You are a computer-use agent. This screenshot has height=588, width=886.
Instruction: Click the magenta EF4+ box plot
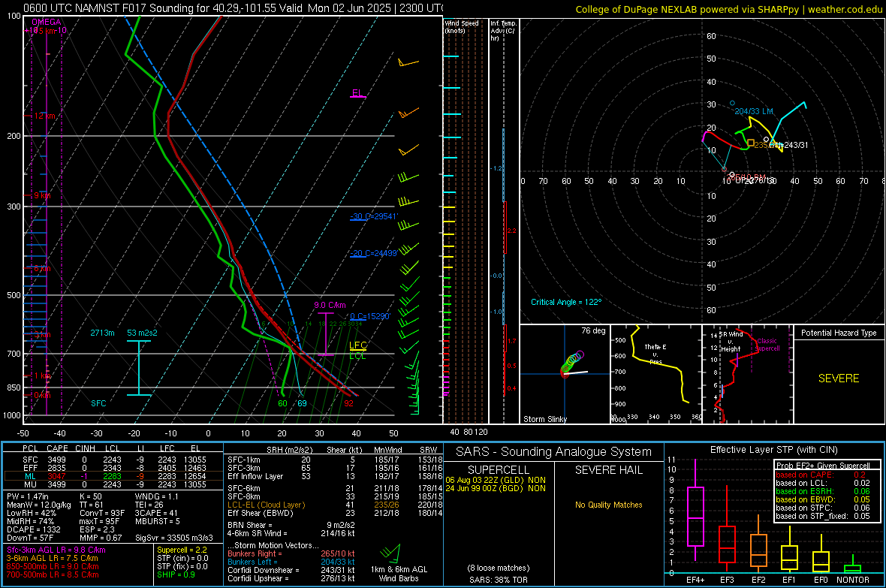695,510
